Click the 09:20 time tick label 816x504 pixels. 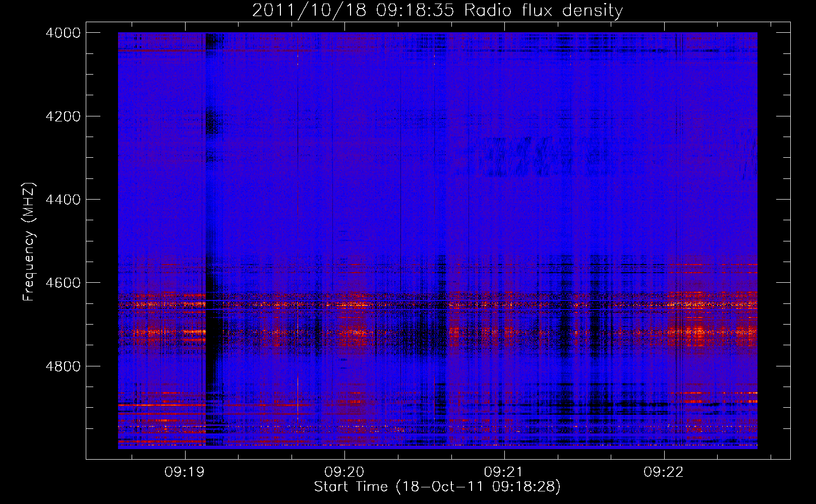(x=344, y=472)
